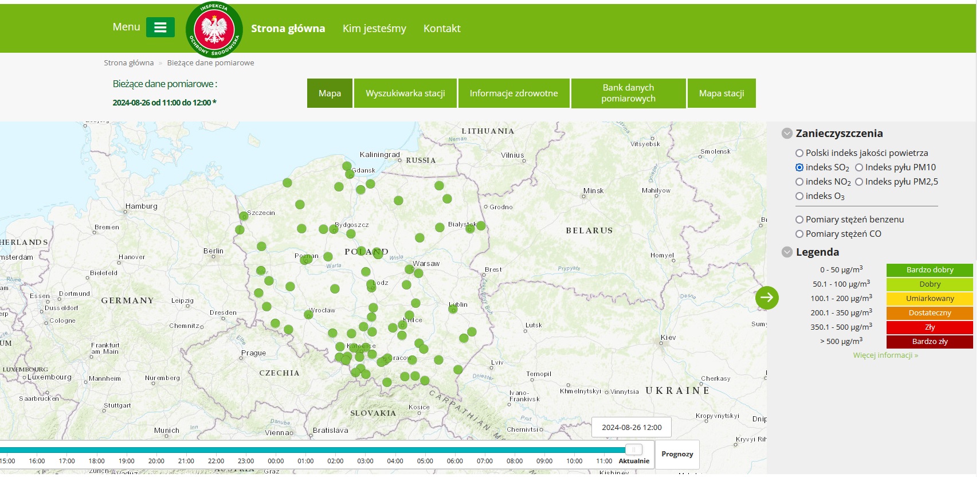Click Umiarkowany yellow legend swatch
Viewport: 980px width, 477px height.
click(930, 299)
